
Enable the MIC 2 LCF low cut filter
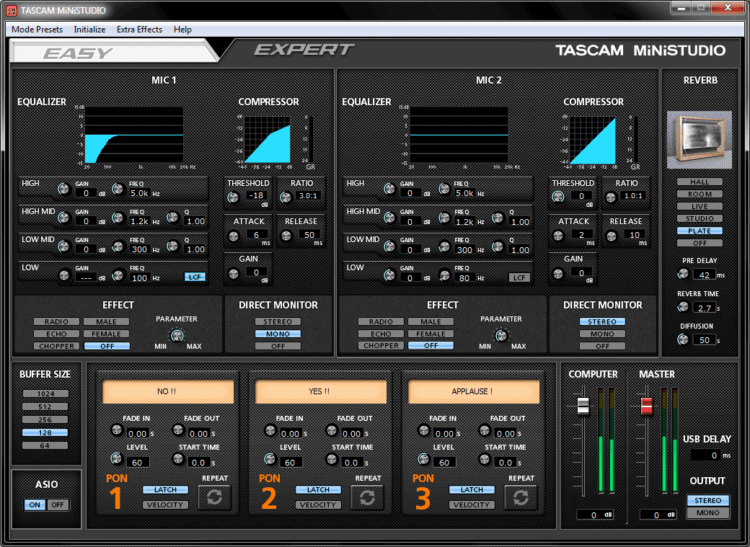519,277
